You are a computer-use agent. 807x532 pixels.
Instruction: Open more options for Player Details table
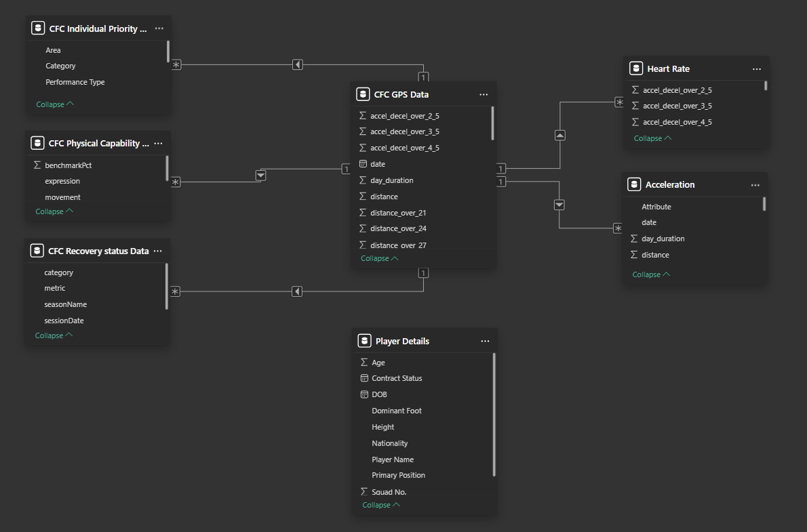(x=485, y=341)
